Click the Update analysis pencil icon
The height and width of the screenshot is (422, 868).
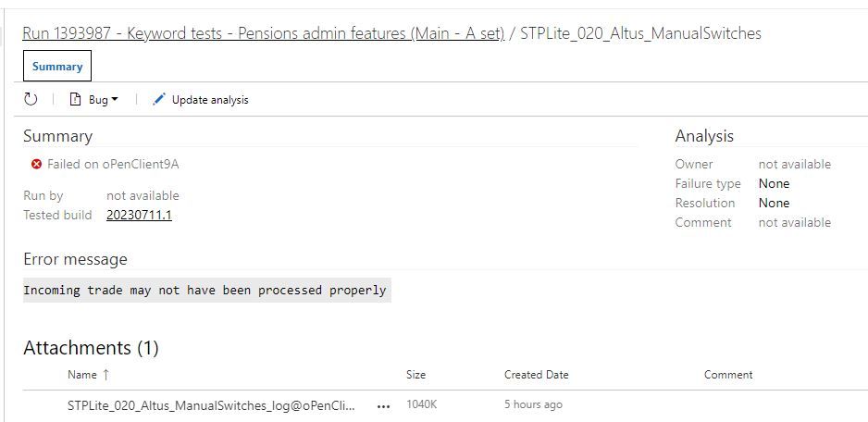[x=159, y=99]
